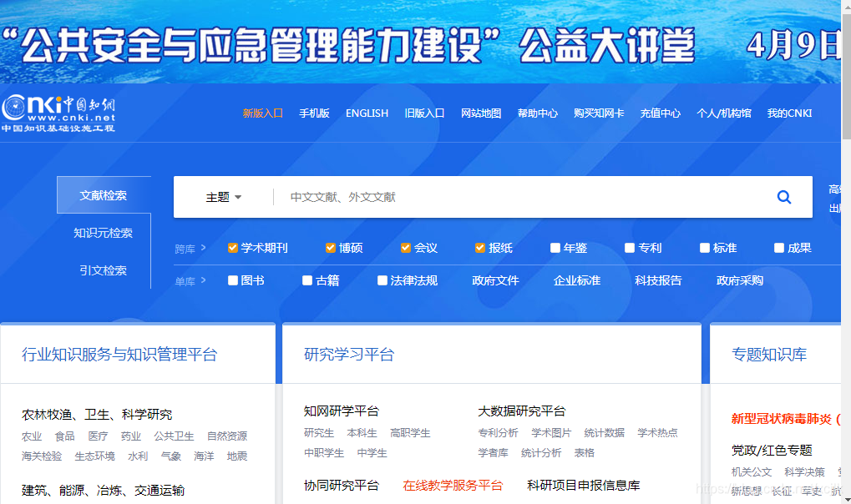Open 政府文件 database link
This screenshot has height=504, width=851.
(495, 280)
